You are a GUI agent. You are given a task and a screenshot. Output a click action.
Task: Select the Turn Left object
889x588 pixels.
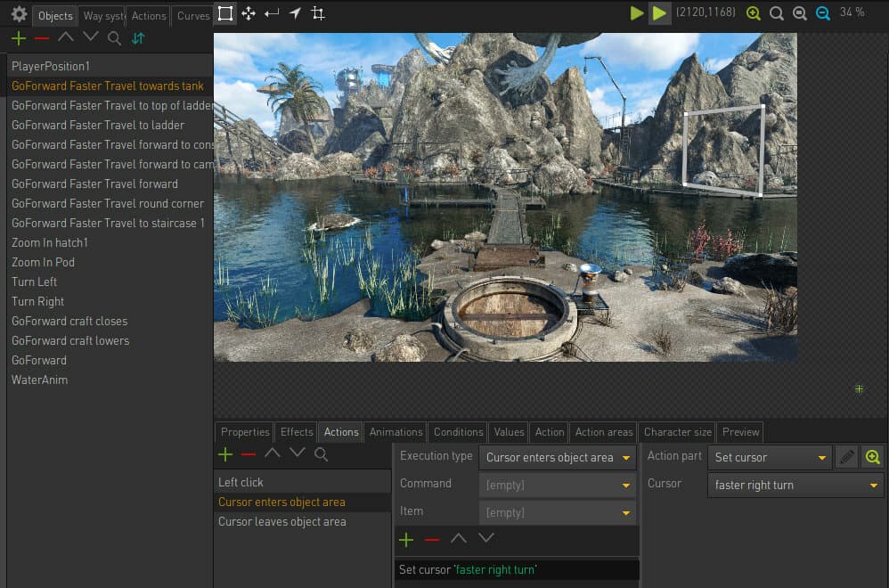110,282
